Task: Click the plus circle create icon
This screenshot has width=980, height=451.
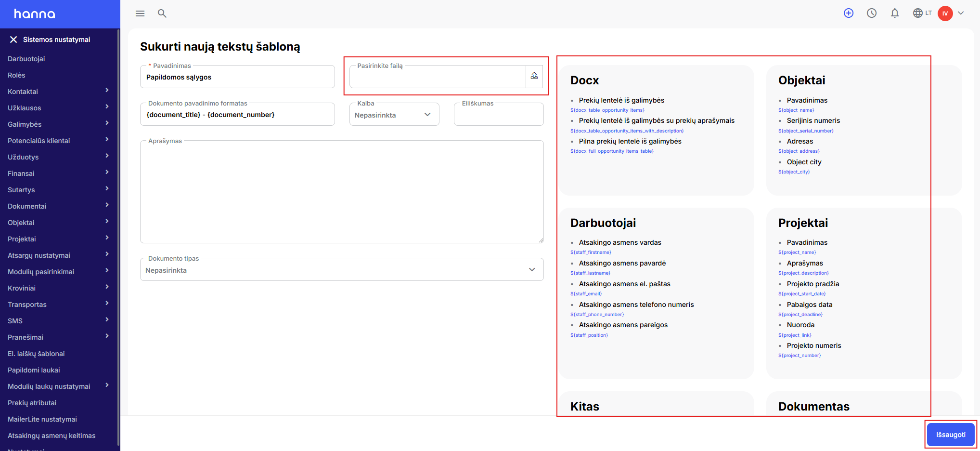Action: pos(849,13)
